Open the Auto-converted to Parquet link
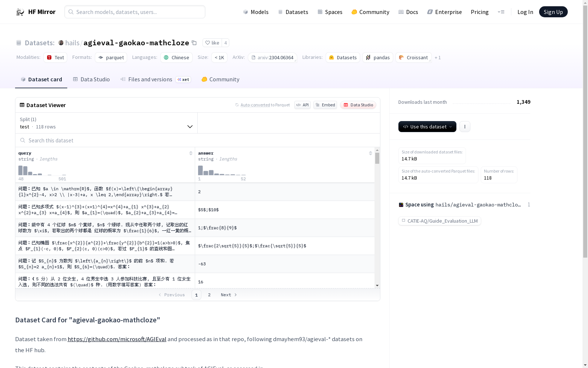588x368 pixels. tap(263, 105)
